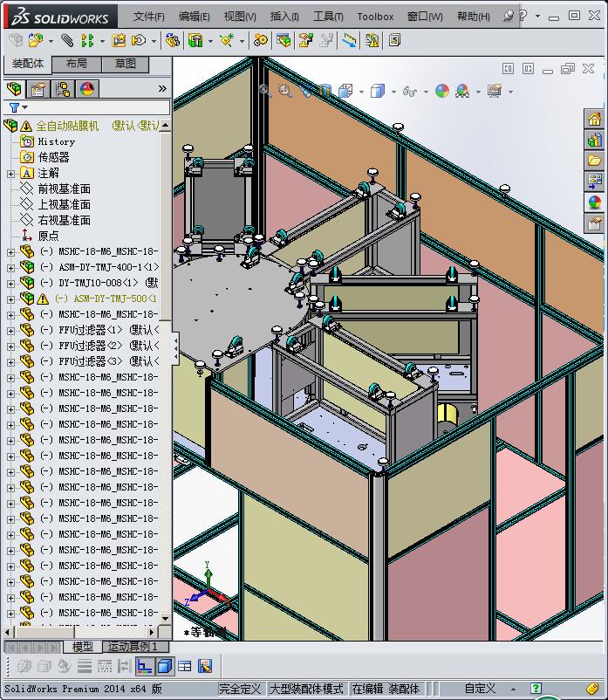Click the Reference Geometry icon

point(227,41)
